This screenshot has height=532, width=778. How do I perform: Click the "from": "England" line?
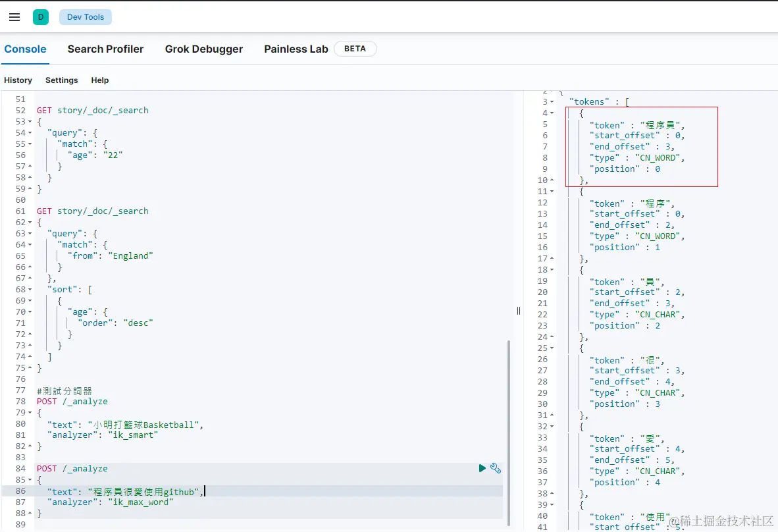(x=110, y=256)
